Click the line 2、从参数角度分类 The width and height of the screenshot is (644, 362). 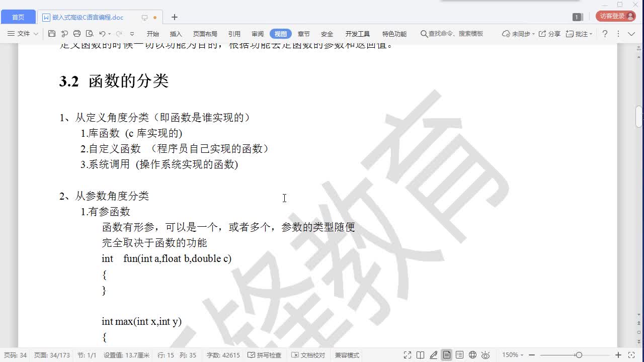coord(104,196)
